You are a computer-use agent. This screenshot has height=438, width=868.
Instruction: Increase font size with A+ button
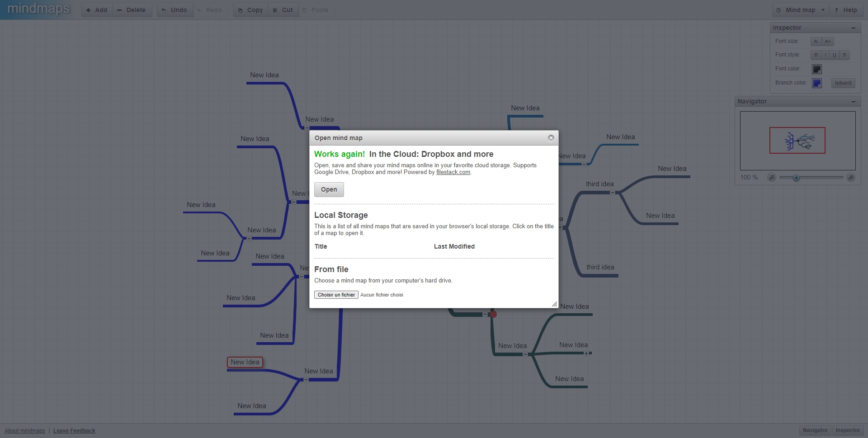click(x=828, y=42)
